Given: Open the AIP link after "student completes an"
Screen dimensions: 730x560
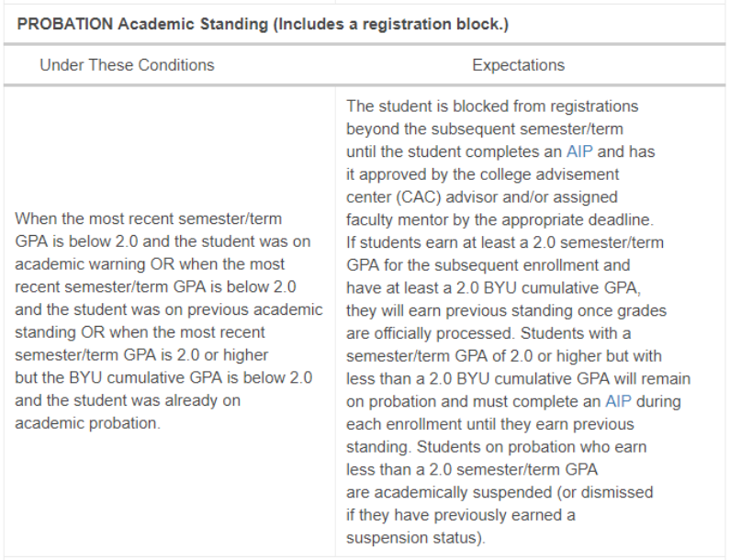Looking at the screenshot, I should click(579, 151).
